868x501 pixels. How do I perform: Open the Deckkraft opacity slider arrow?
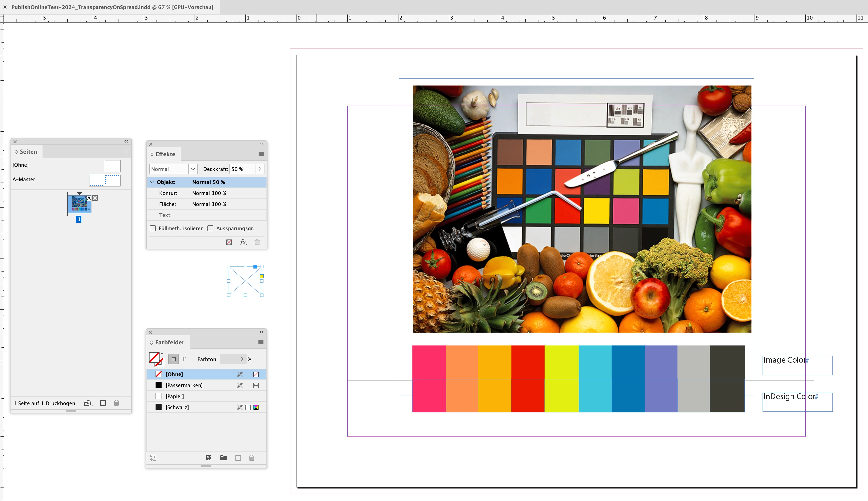tap(260, 169)
